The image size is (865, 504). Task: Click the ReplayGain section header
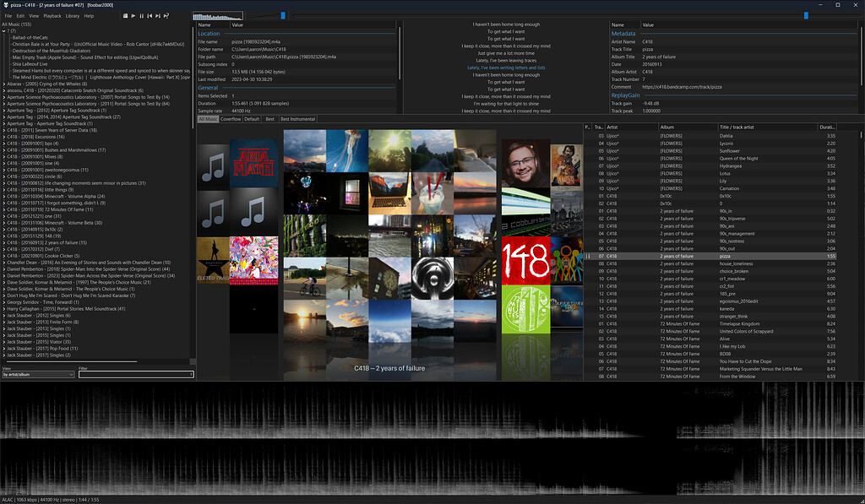point(625,95)
